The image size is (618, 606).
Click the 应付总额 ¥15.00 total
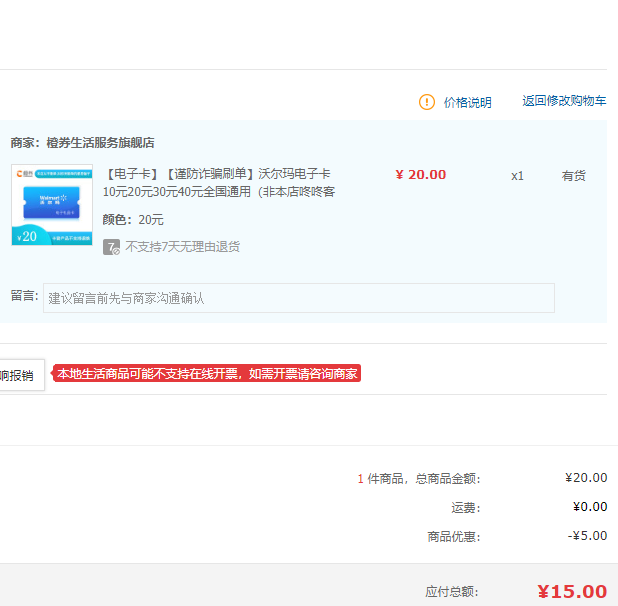click(571, 591)
